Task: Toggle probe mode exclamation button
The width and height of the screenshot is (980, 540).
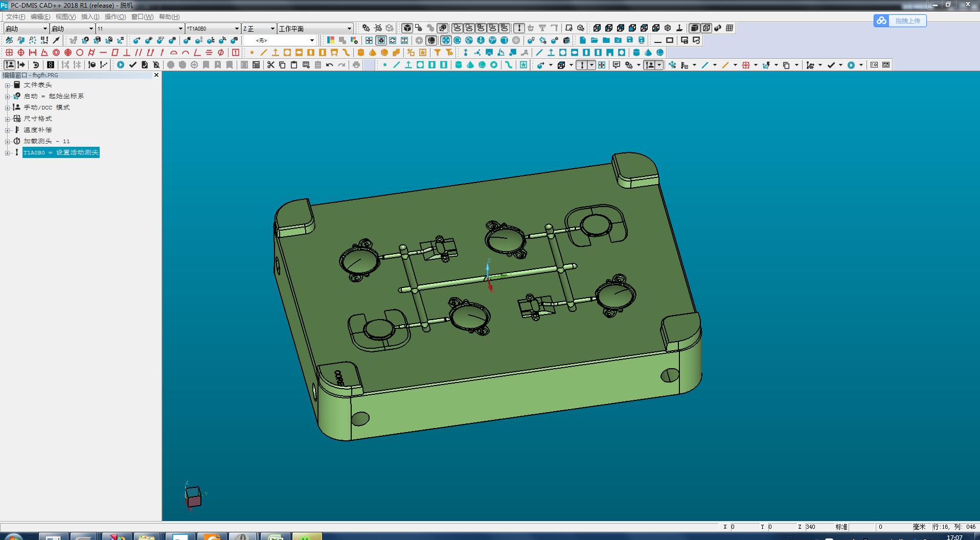Action: click(x=518, y=28)
